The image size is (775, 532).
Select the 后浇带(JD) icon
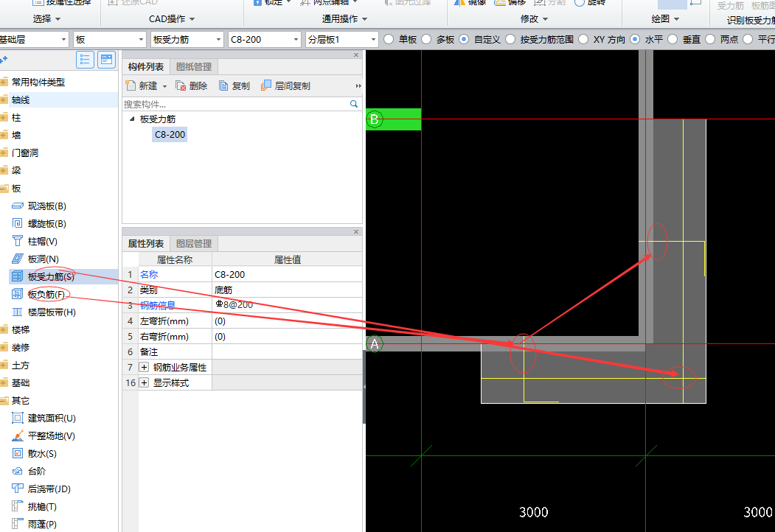(x=17, y=489)
